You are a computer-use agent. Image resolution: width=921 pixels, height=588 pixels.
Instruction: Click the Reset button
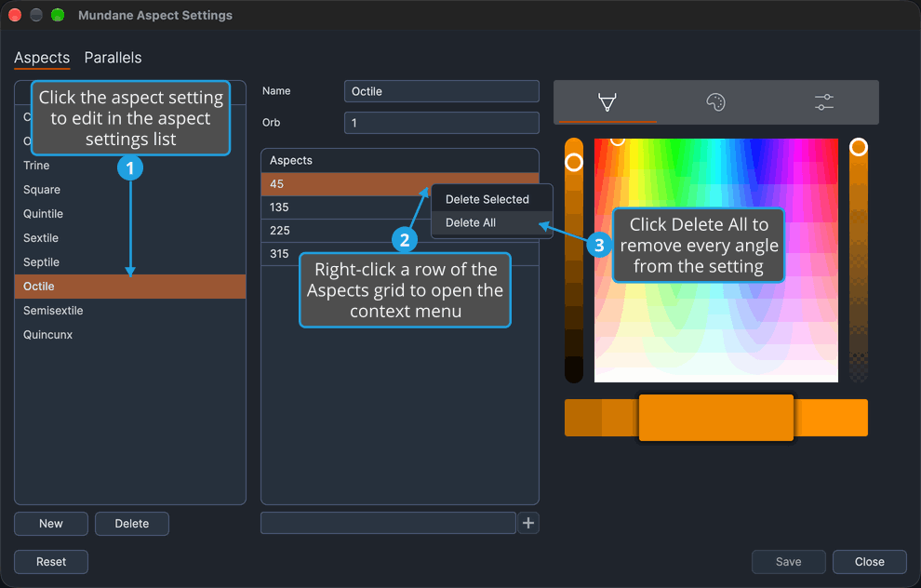(x=51, y=562)
